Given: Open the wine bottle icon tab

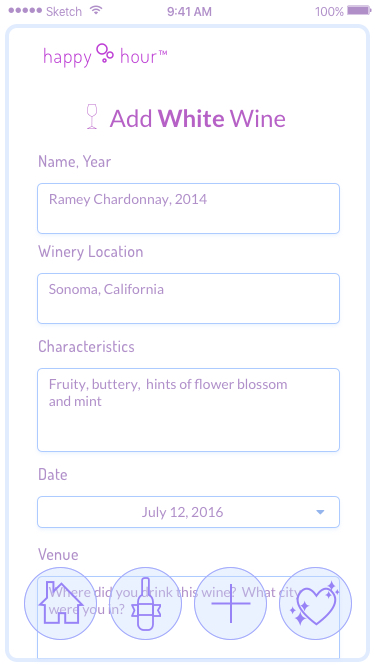Looking at the screenshot, I should click(x=145, y=603).
